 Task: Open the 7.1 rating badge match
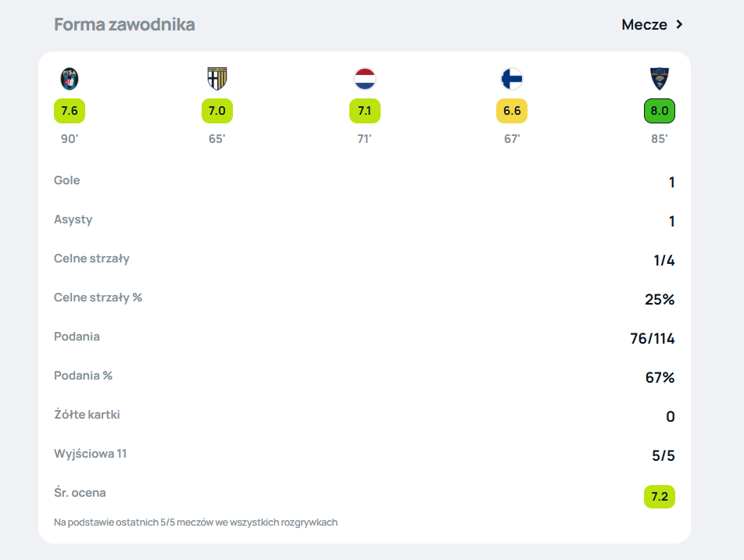[x=364, y=111]
